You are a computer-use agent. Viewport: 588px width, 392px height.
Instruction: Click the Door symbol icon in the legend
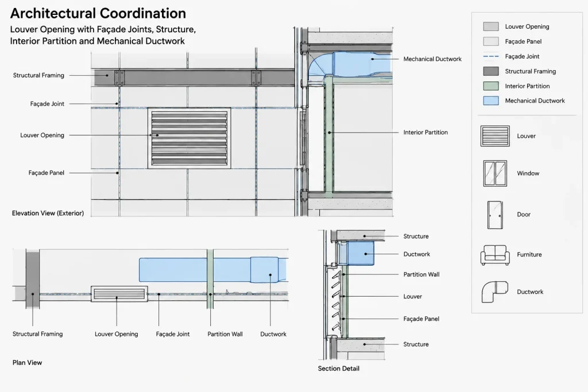[495, 215]
